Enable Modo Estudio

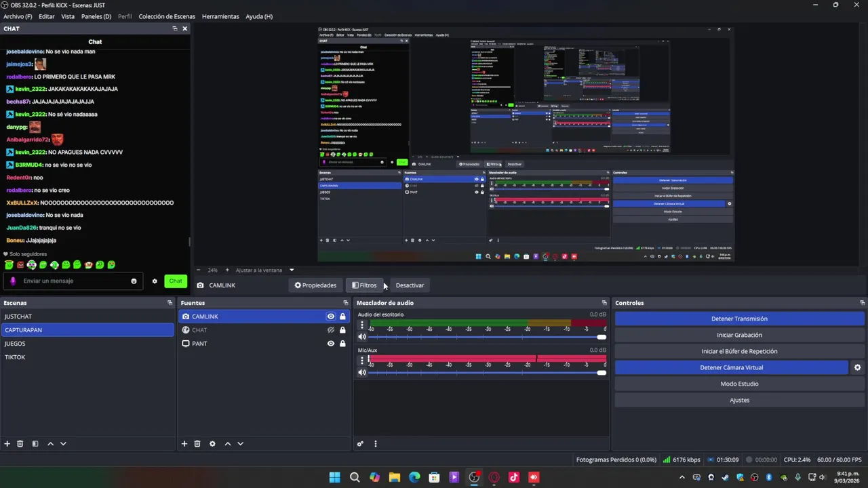click(739, 384)
